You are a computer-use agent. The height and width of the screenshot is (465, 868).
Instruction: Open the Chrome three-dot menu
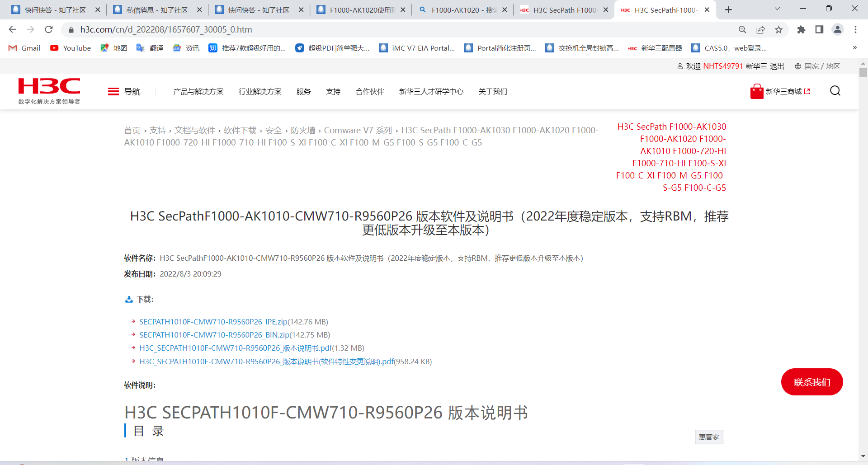click(855, 29)
